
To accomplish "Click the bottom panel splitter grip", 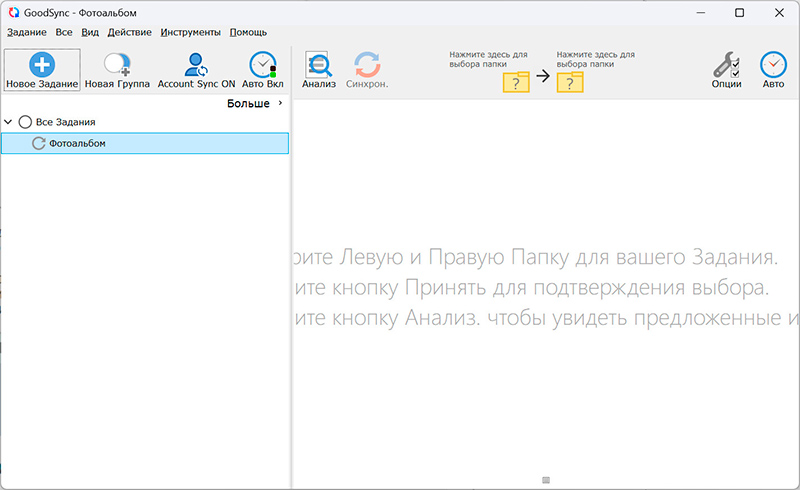I will [546, 481].
